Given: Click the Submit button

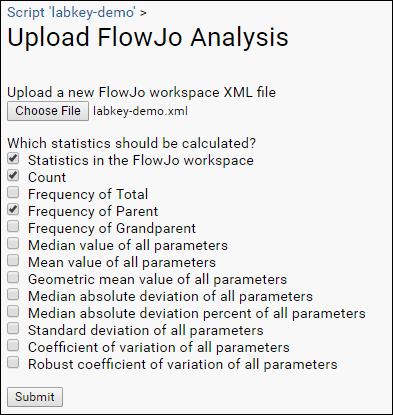Looking at the screenshot, I should coord(35,397).
